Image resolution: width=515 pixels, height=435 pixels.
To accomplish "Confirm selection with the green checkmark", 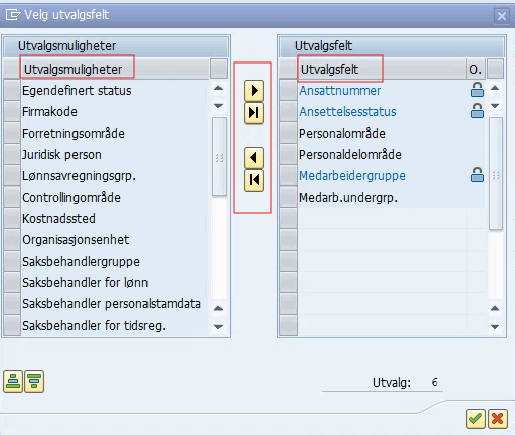I will [x=476, y=418].
